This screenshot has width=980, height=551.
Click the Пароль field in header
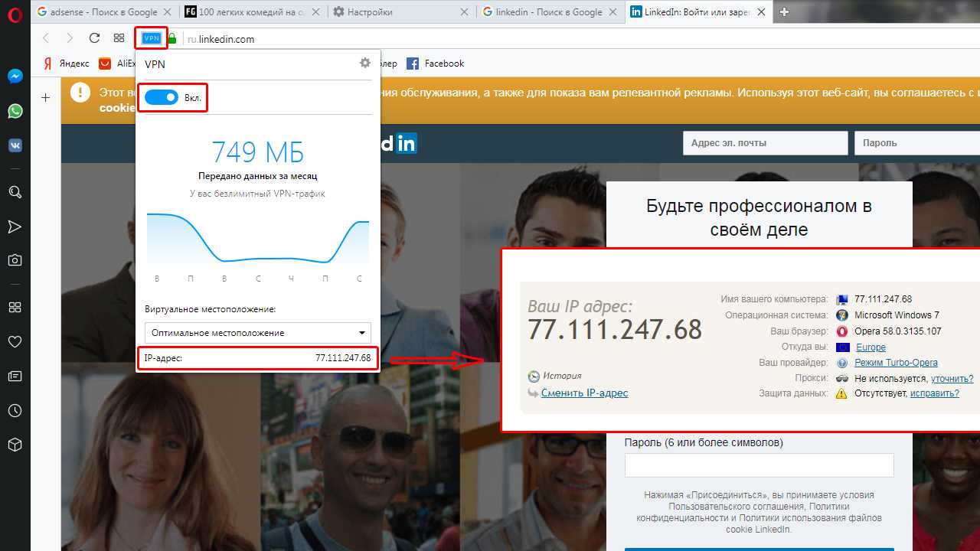(x=916, y=143)
